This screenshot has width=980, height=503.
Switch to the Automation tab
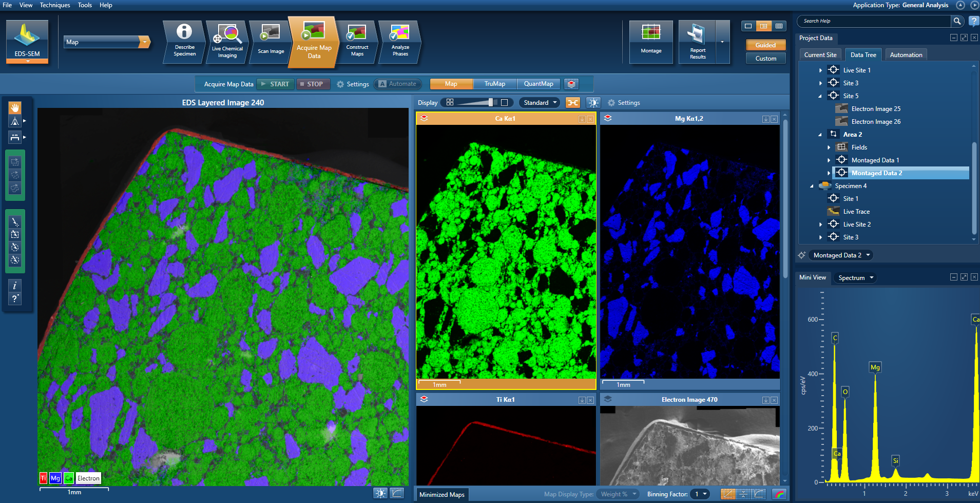point(906,54)
